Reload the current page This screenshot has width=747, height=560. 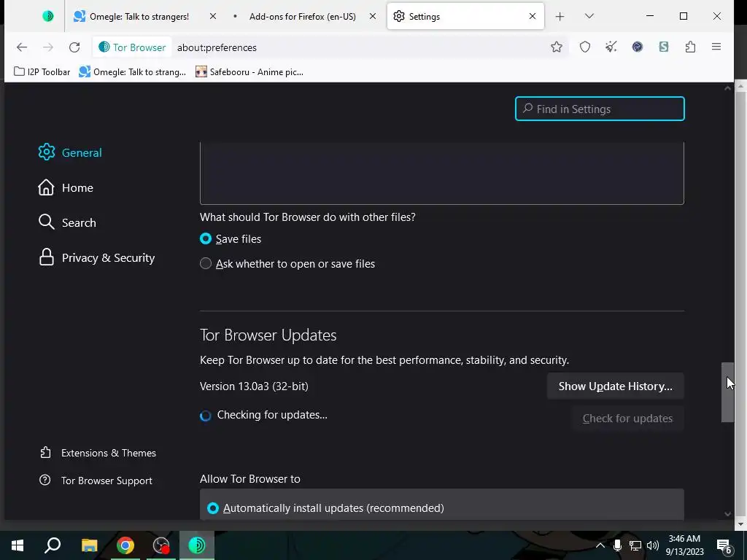tap(74, 47)
